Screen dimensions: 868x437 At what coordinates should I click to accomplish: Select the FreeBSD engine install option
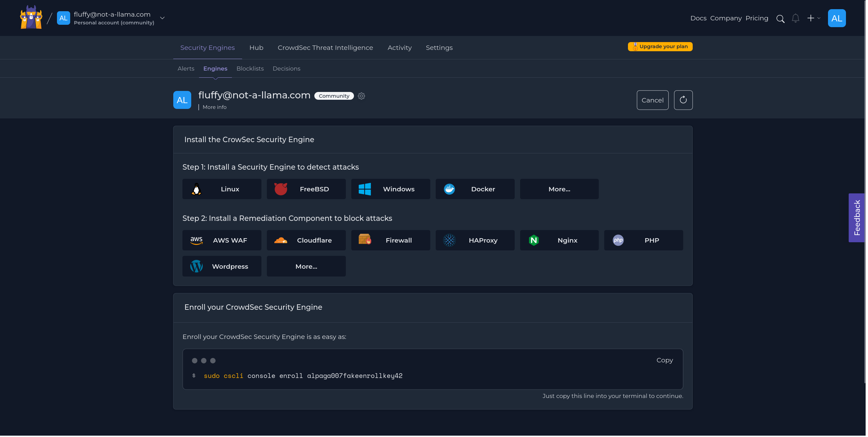tap(306, 189)
